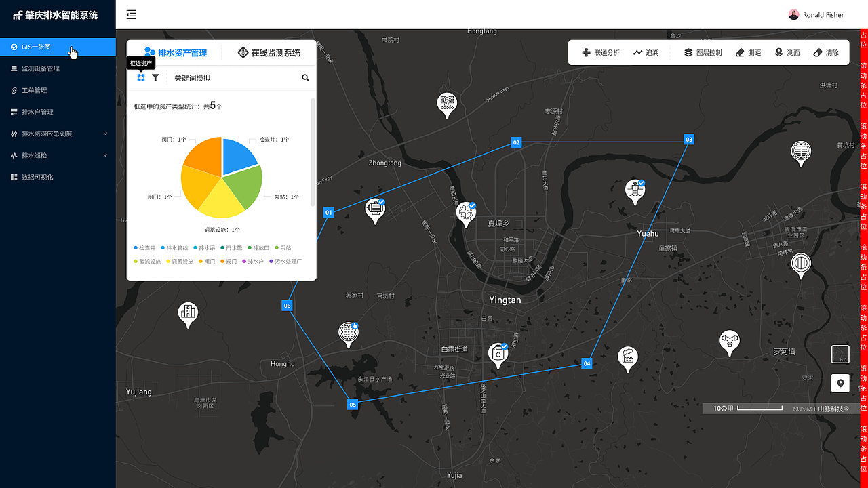
Task: Toggle 雨水篦 legend item
Action: [x=231, y=248]
